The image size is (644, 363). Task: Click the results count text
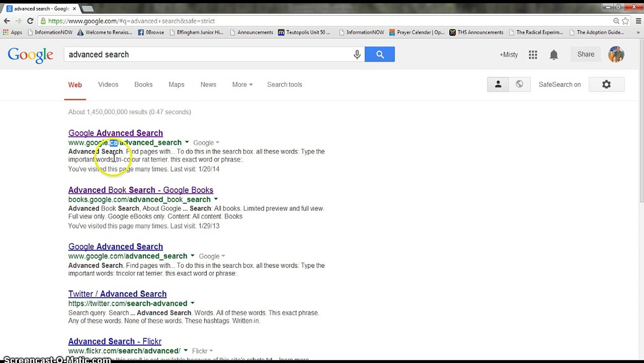click(130, 112)
